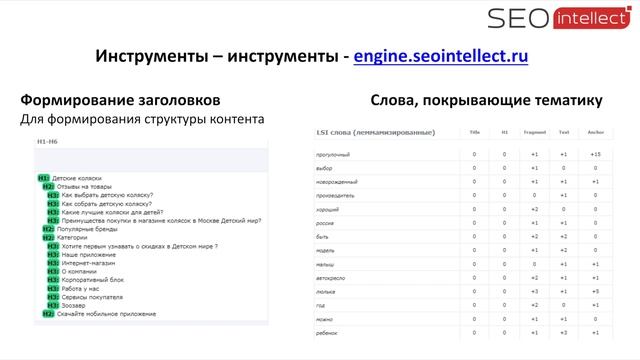Select heading 'Как собрать детскую коляску?'
Screen dimensions: 640x360
point(107,204)
